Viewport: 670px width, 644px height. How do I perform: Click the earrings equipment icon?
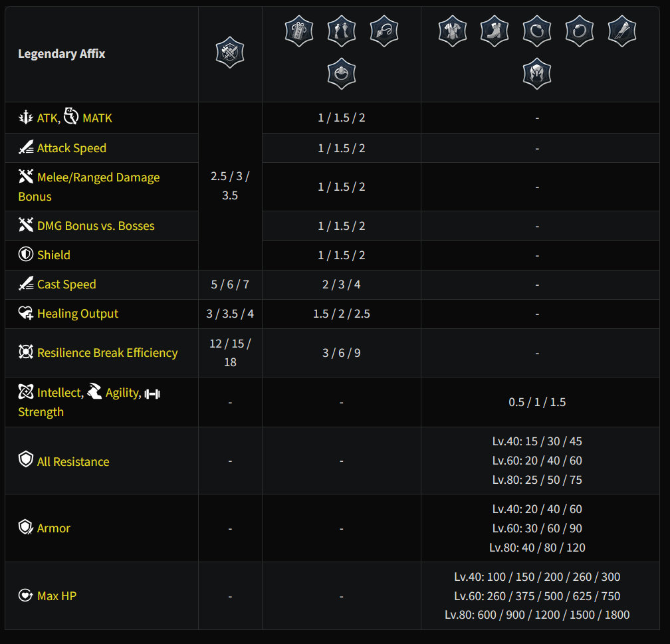[x=342, y=31]
